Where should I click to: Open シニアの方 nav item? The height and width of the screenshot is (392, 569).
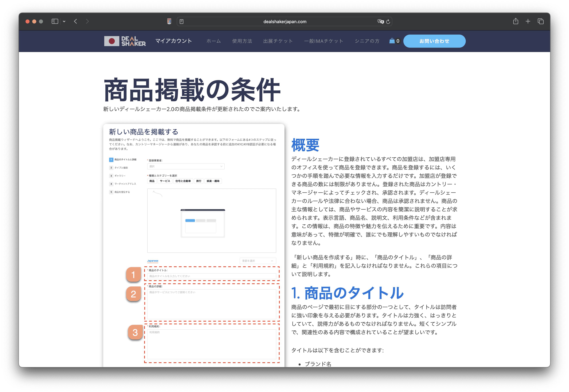tap(367, 41)
